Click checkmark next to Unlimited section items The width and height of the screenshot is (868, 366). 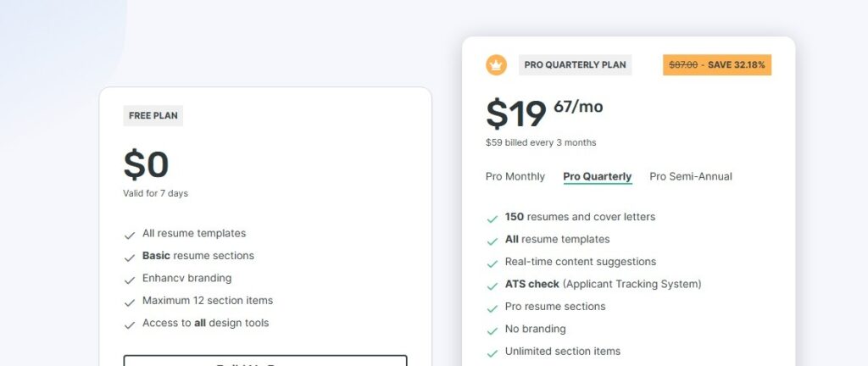tap(492, 352)
